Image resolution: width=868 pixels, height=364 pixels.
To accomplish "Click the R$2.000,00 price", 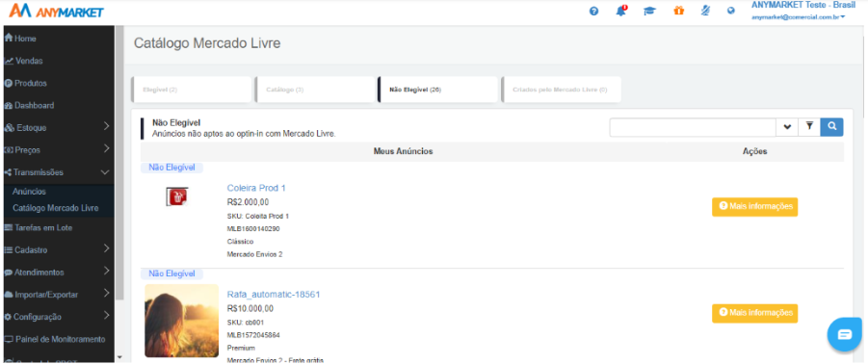I will pos(248,202).
